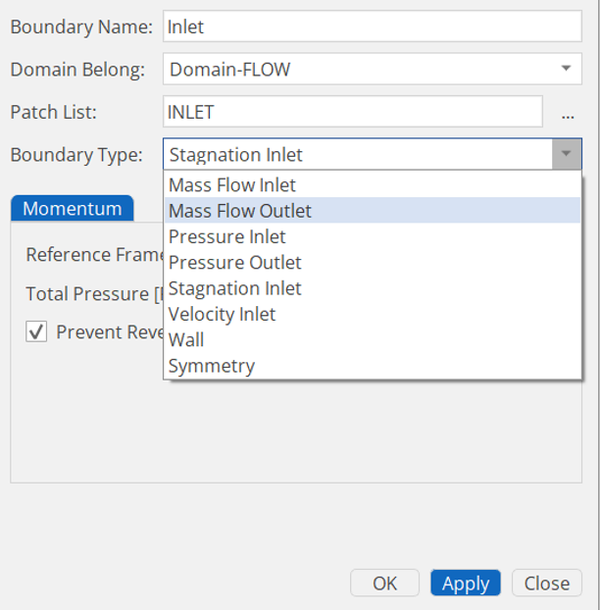Click the Boundary Name input field

371,27
